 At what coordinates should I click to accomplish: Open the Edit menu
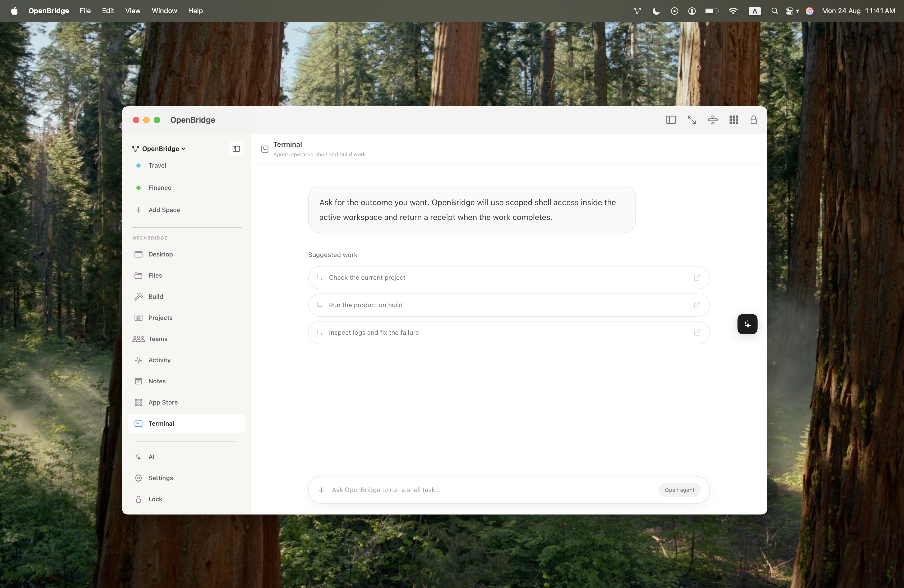[108, 11]
